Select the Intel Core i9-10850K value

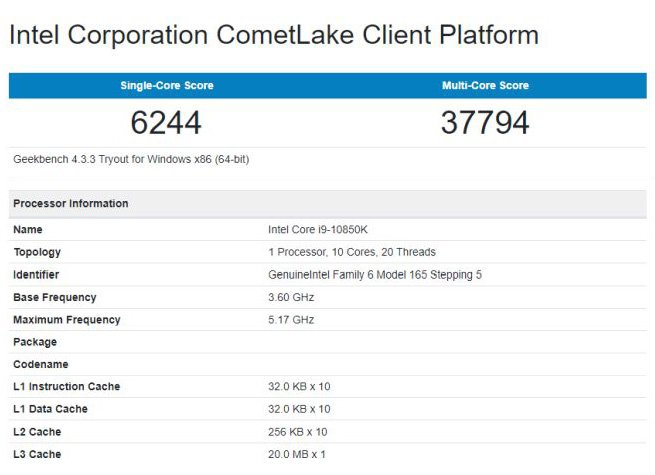pos(317,229)
